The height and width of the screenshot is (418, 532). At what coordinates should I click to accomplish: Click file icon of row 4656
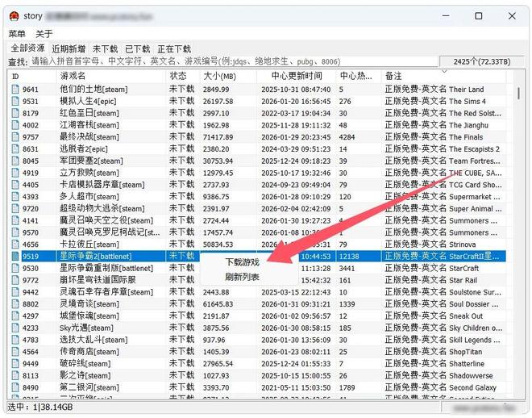tap(15, 245)
